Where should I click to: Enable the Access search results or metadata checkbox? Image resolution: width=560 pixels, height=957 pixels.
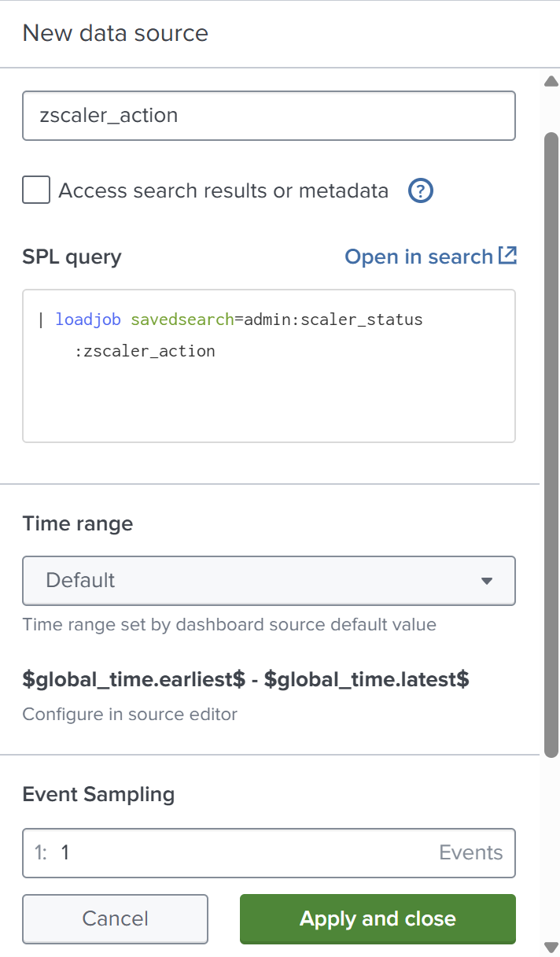coord(36,190)
